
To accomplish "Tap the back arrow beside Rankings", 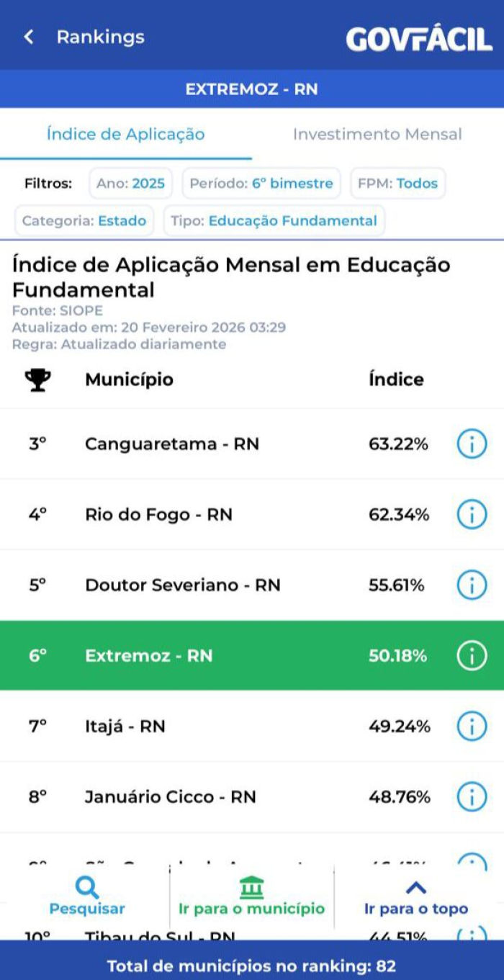I will (29, 37).
